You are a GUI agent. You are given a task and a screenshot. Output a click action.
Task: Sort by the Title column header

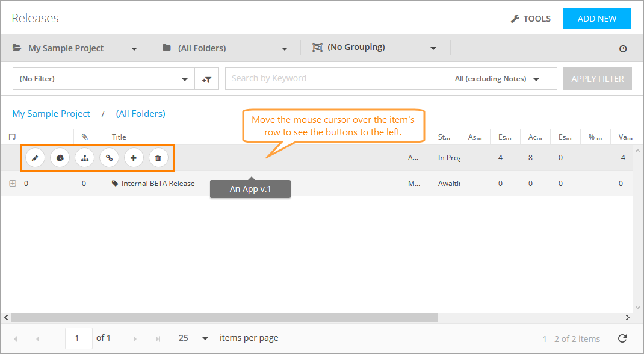[x=119, y=137]
